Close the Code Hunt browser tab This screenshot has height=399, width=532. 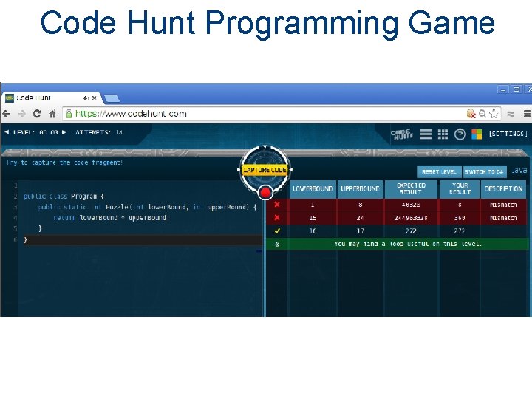tap(95, 98)
